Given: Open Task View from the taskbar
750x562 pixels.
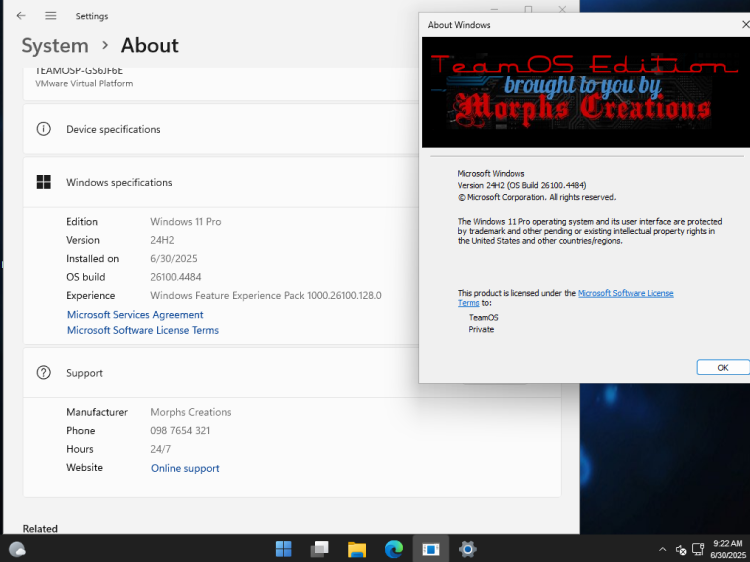Looking at the screenshot, I should (x=320, y=549).
